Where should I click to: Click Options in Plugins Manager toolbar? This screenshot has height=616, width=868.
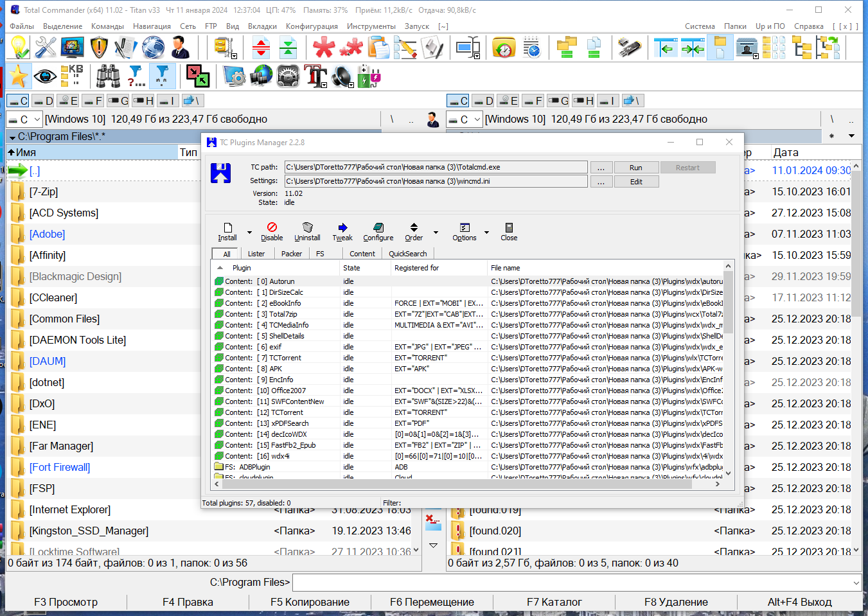tap(465, 232)
